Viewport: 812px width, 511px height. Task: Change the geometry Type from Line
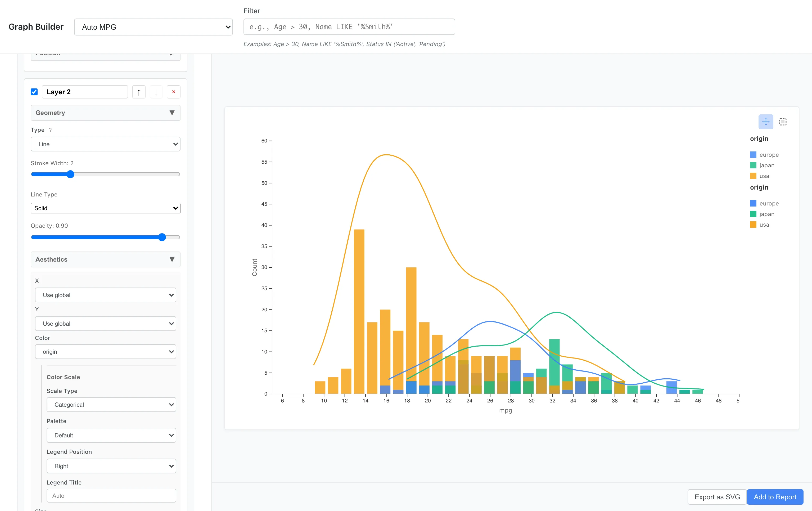click(x=105, y=144)
